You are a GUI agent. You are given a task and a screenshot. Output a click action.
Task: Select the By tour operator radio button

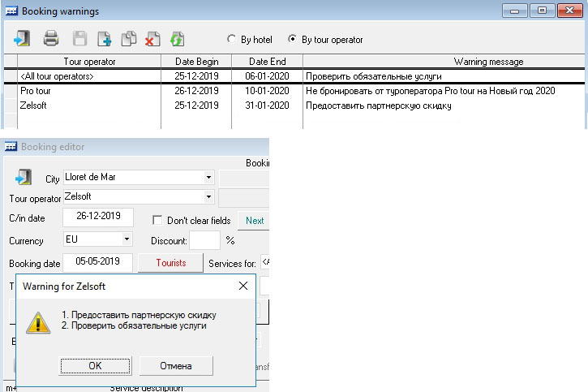(292, 39)
